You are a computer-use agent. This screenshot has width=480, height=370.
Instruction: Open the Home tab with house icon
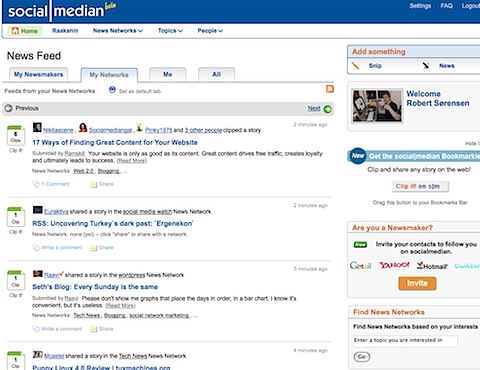[x=25, y=31]
